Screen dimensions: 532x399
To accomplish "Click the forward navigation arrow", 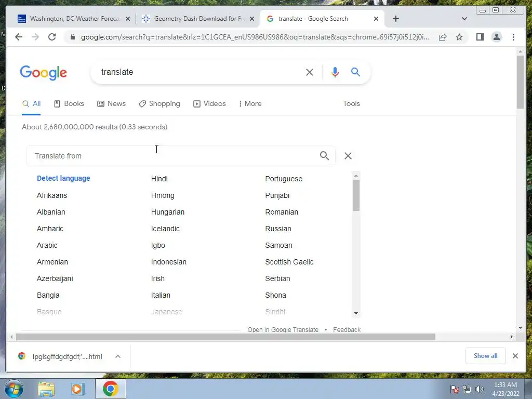I will tap(35, 37).
